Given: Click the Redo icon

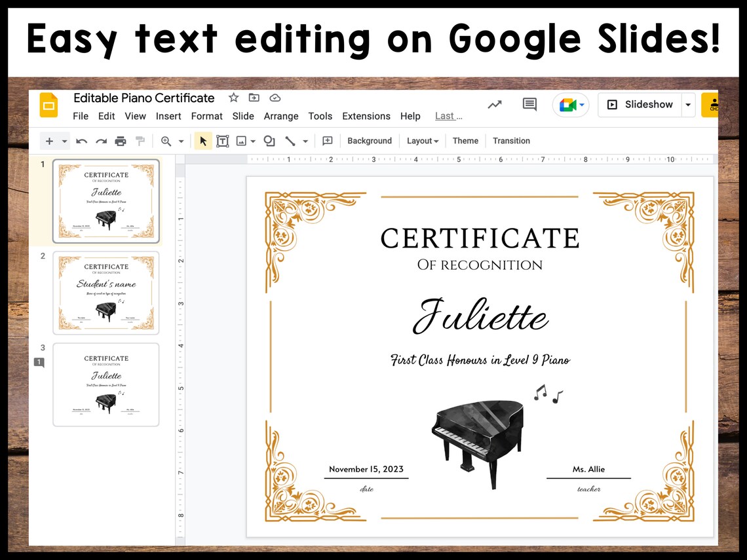Looking at the screenshot, I should [x=101, y=140].
